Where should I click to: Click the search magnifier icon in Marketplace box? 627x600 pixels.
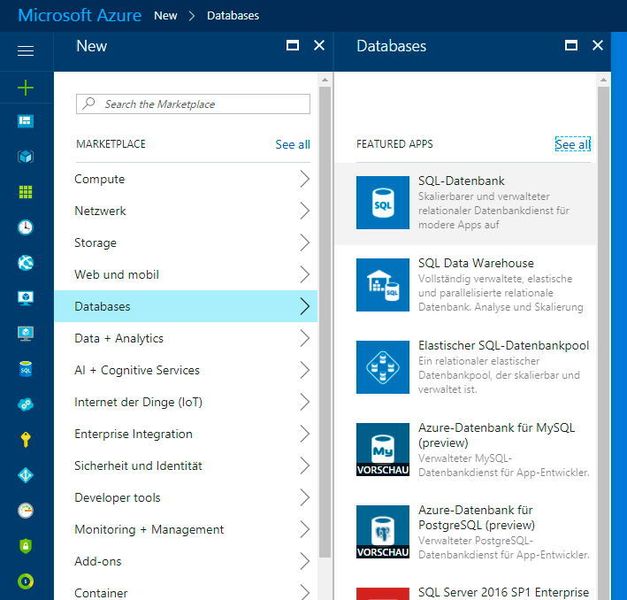89,103
